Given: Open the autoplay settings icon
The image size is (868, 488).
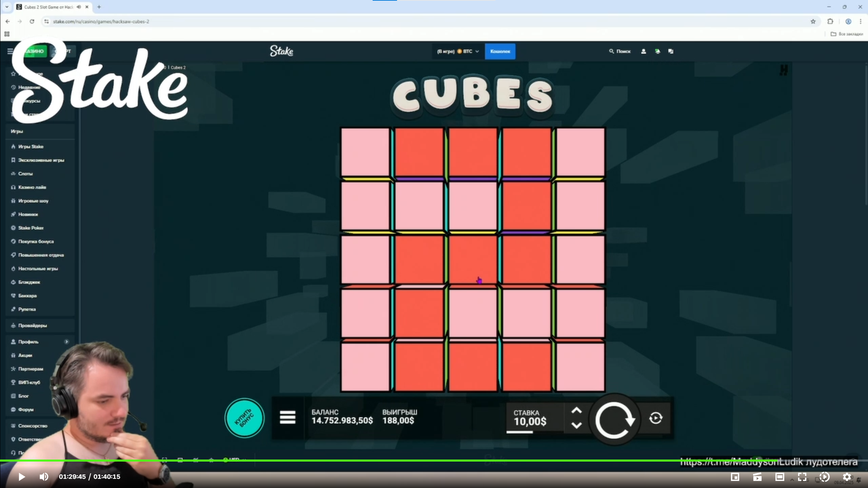Looking at the screenshot, I should coord(655,418).
